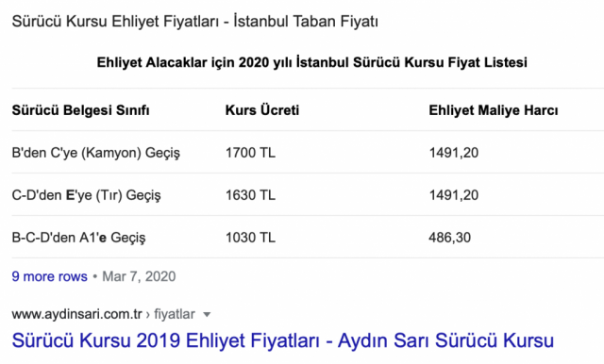Open the dropdown arrow next to fiyatlar
Screen dimensions: 604x364
tap(207, 315)
